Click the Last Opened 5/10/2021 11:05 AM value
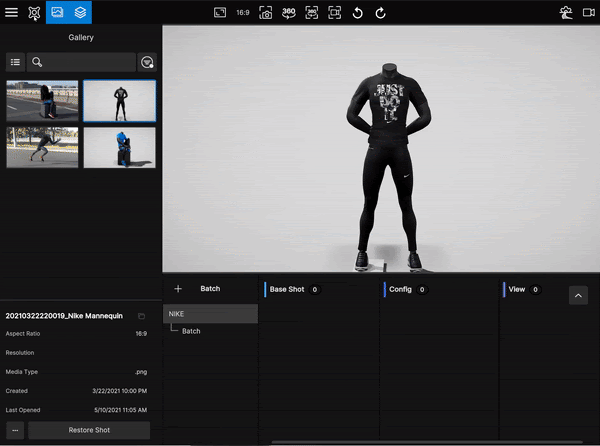The image size is (600, 446). pos(120,410)
